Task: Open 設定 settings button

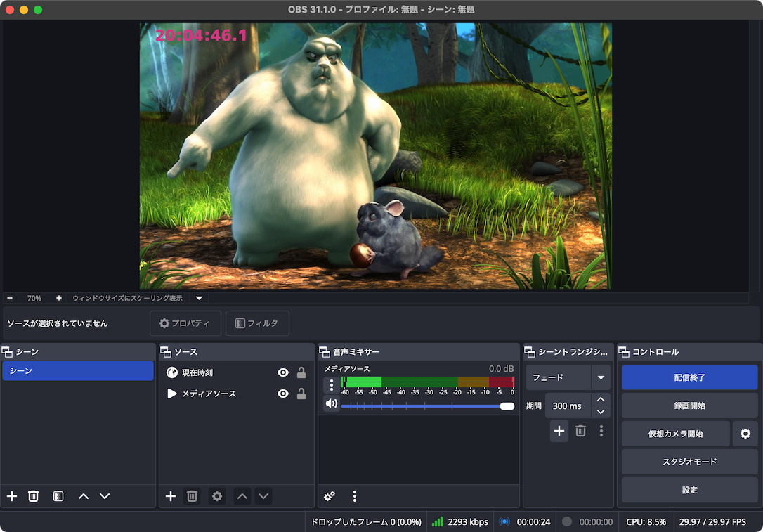Action: coord(689,490)
